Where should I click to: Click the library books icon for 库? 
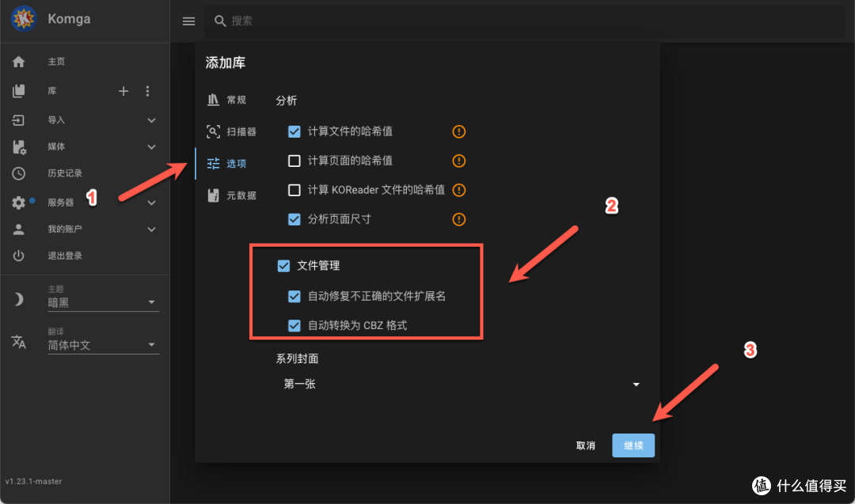pyautogui.click(x=18, y=91)
